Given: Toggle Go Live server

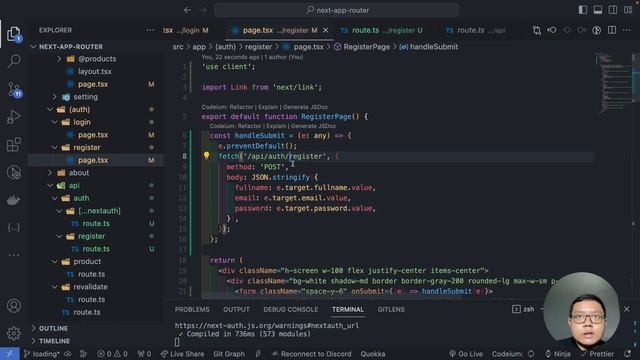Looking at the screenshot, I should point(466,354).
